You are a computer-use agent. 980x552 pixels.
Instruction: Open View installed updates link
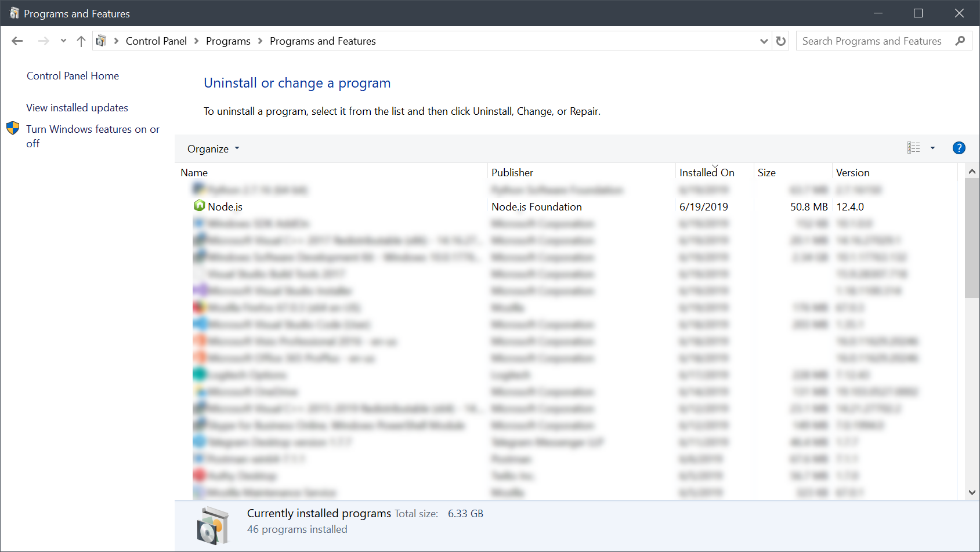(77, 108)
